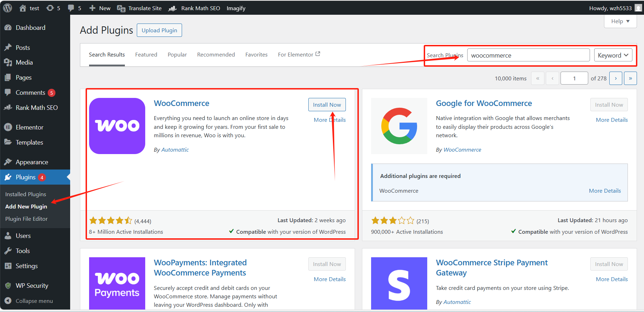The width and height of the screenshot is (644, 312).
Task: Click the Collapse menu icon
Action: tap(8, 301)
